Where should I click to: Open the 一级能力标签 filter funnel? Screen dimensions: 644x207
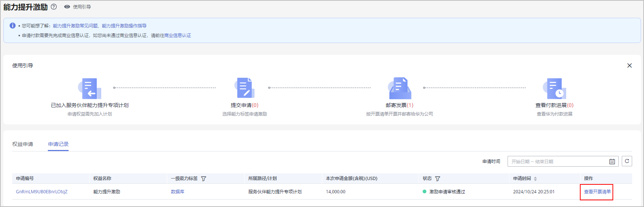(x=204, y=178)
